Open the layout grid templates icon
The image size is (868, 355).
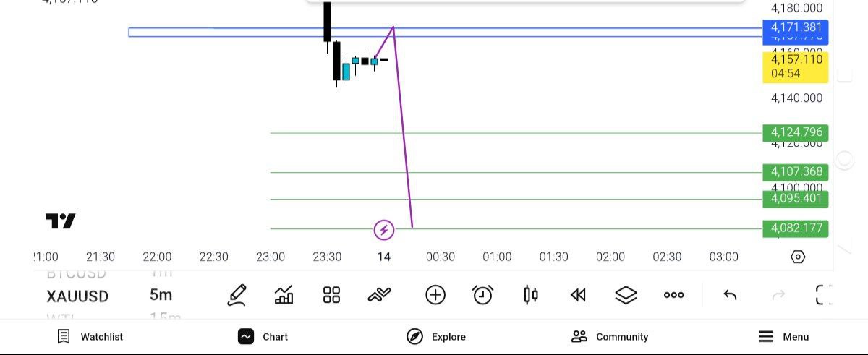coord(332,295)
